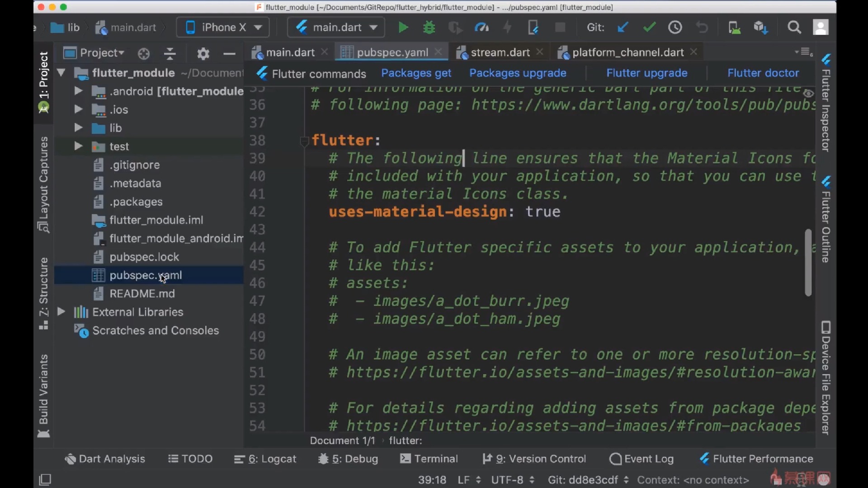Toggle tool window bars bottom-left icon
The width and height of the screenshot is (868, 488).
click(45, 479)
